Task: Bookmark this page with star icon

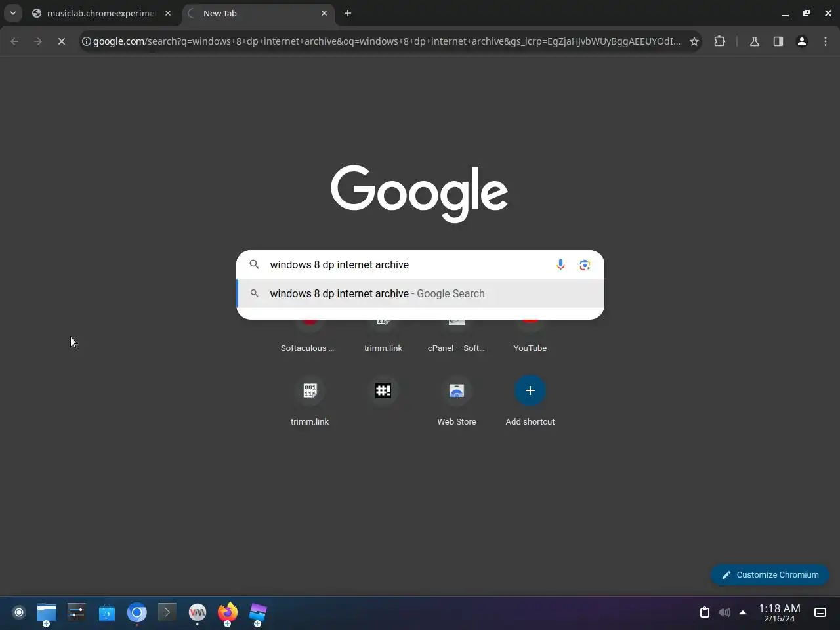Action: 694,41
